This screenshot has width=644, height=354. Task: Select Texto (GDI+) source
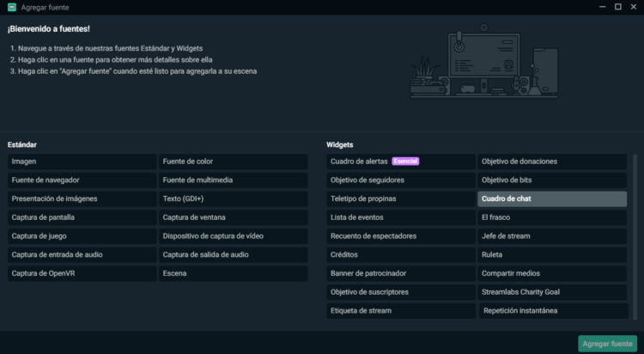(x=234, y=198)
